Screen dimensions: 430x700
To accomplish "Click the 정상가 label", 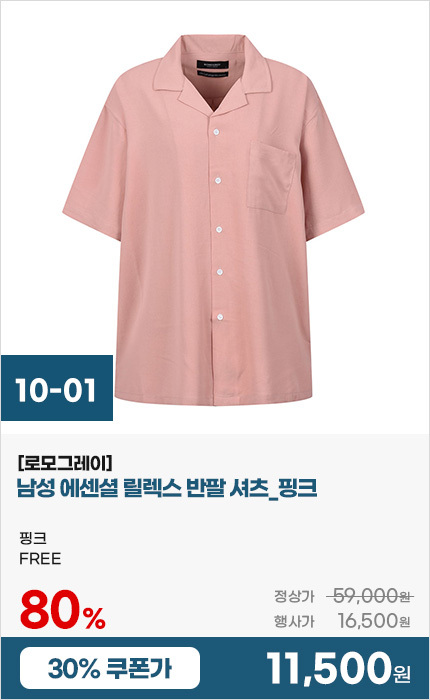I will pyautogui.click(x=294, y=596).
